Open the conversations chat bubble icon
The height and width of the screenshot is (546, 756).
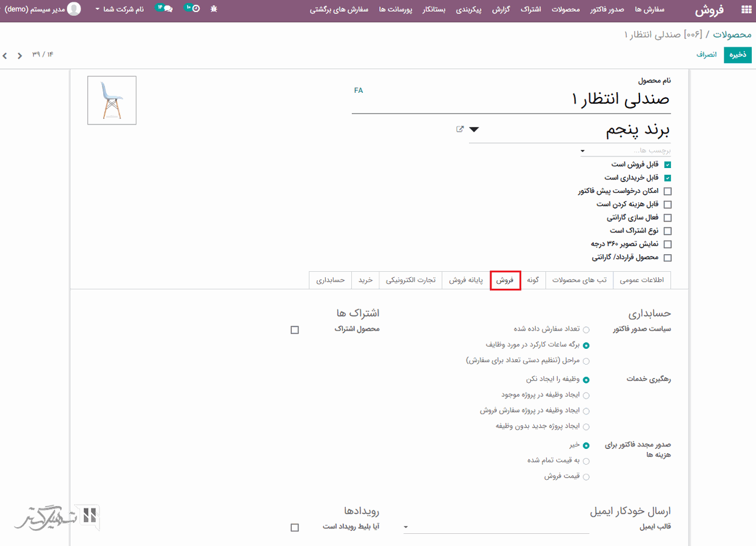coord(167,9)
